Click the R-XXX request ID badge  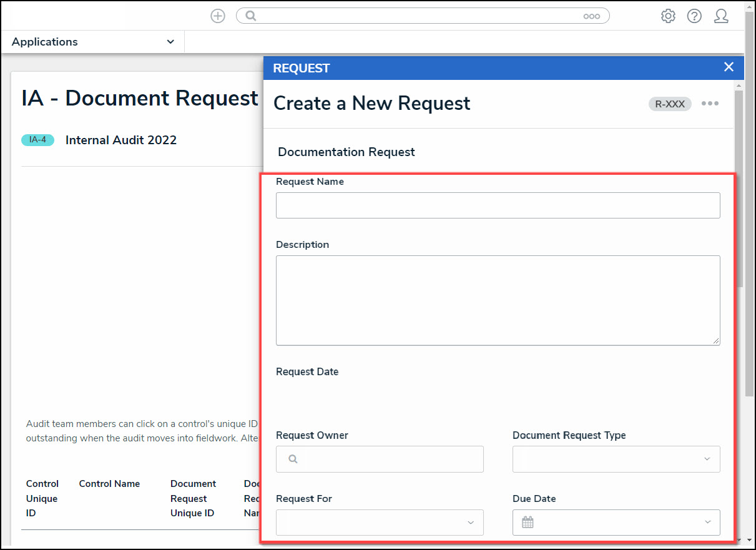pyautogui.click(x=670, y=104)
